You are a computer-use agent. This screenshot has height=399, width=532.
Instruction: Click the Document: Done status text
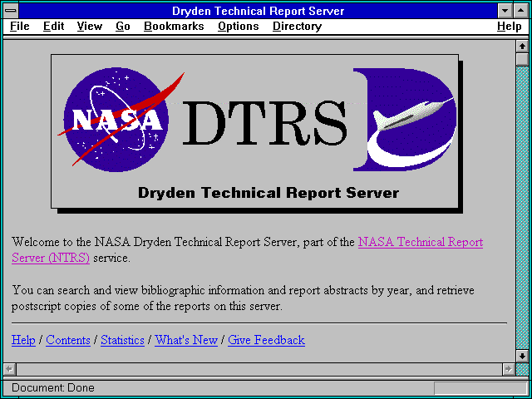pos(53,388)
